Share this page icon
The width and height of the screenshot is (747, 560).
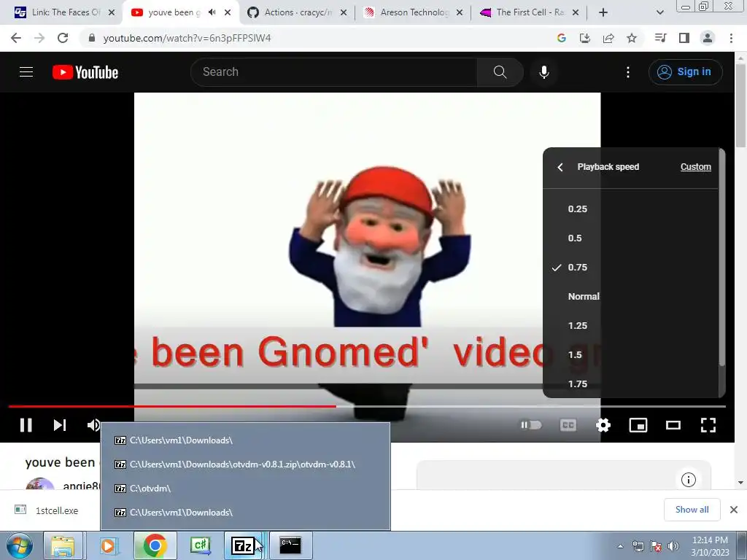coord(608,38)
